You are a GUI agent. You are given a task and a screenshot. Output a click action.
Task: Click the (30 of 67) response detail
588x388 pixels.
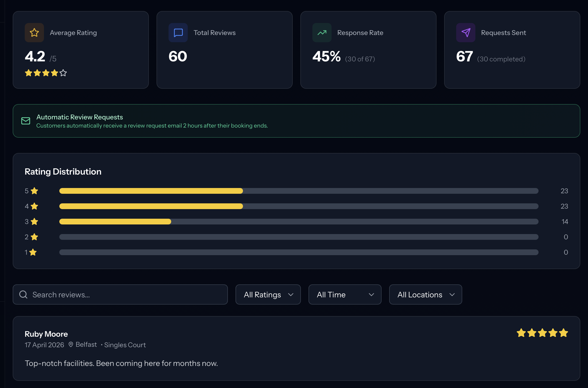click(x=360, y=59)
